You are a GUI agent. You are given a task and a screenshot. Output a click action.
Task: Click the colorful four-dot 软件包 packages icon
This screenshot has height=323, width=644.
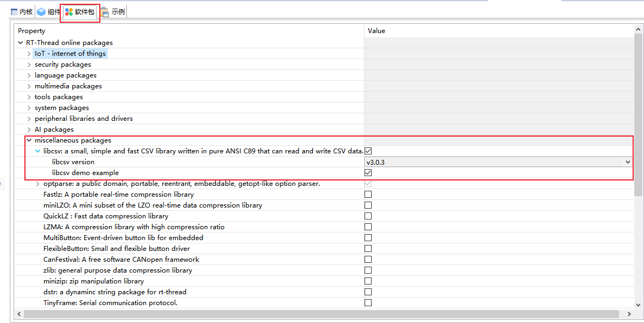pyautogui.click(x=68, y=11)
